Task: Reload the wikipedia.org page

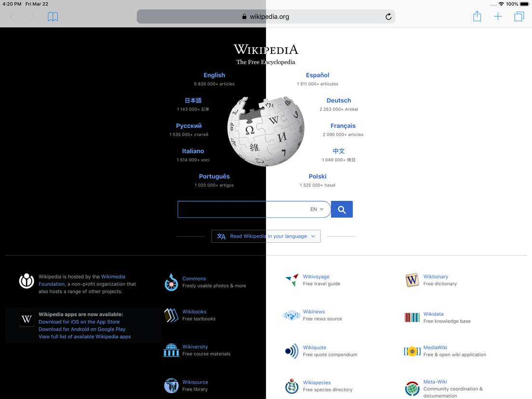Action: click(x=388, y=16)
